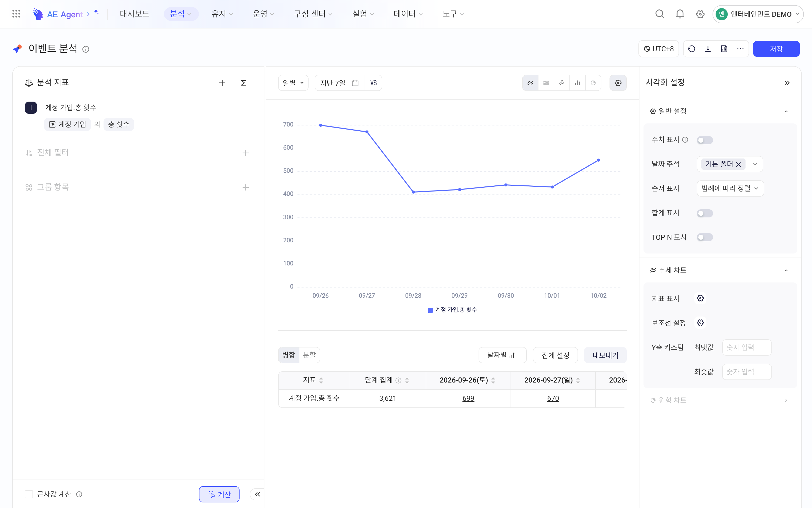Switch to the 분할 table tab
This screenshot has height=508, width=812.
pyautogui.click(x=309, y=355)
